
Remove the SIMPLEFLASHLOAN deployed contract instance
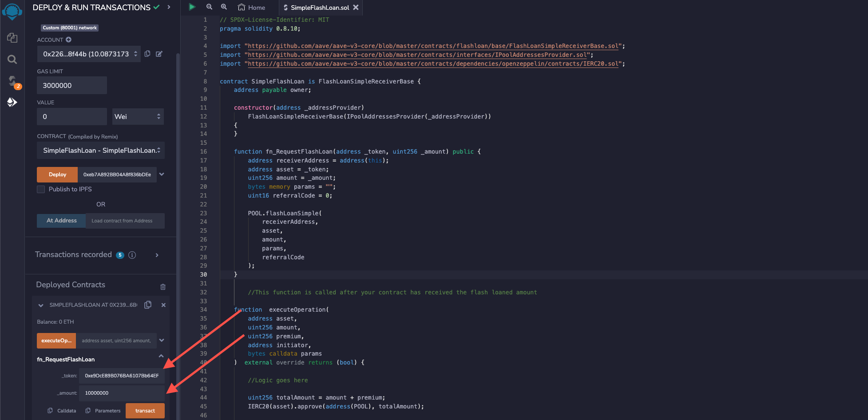[163, 305]
